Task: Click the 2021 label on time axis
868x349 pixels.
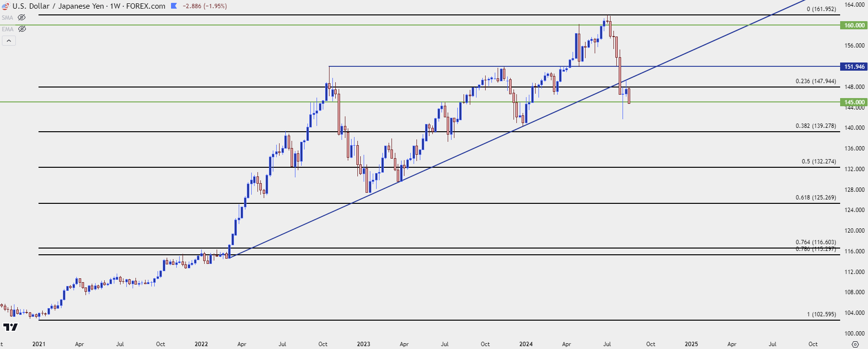Action: pyautogui.click(x=39, y=344)
